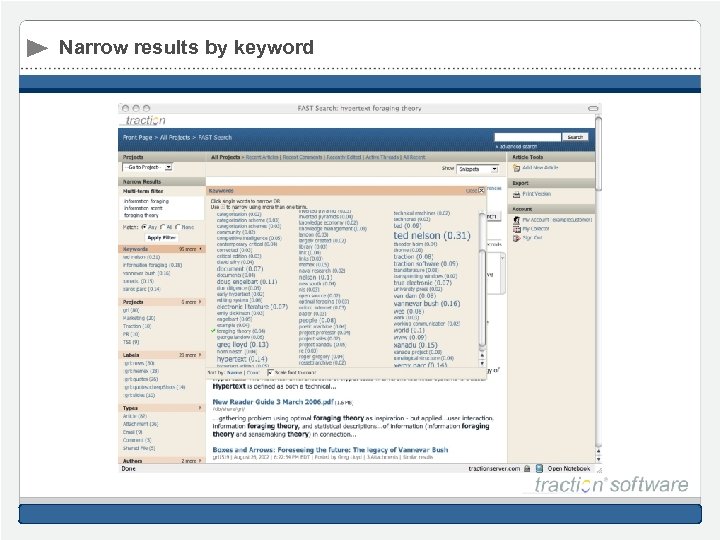Screen dimensions: 720x540
Task: Open the Active Threads tab link
Action: [382, 157]
